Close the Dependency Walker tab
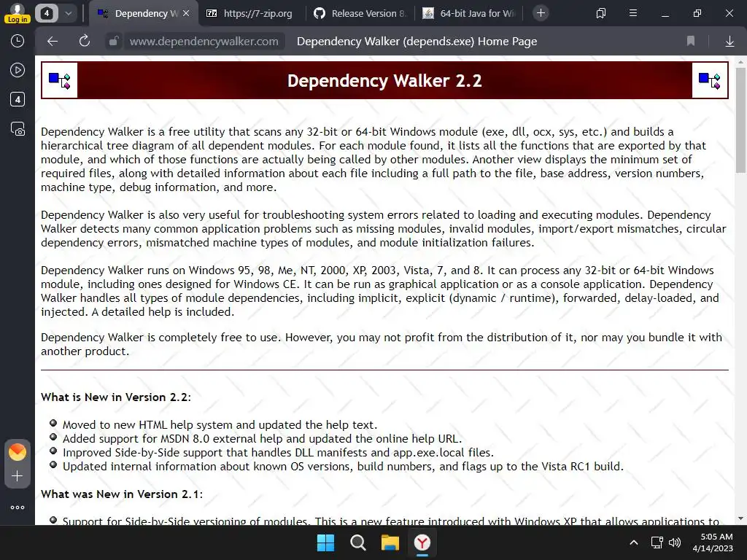 186,13
